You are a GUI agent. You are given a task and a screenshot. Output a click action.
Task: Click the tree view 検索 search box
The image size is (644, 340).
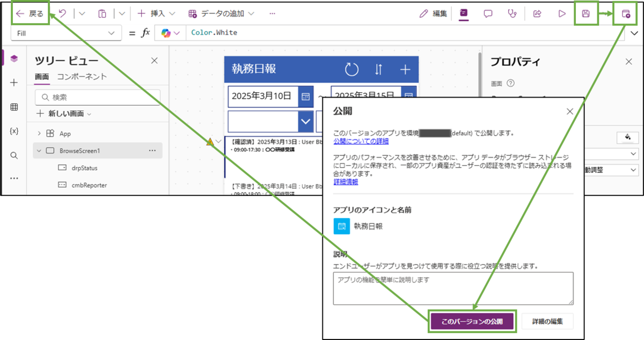(99, 97)
